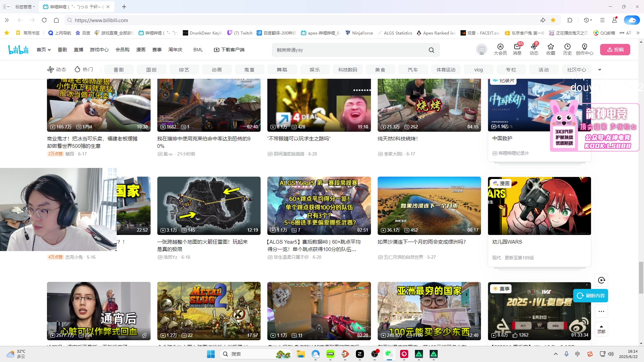
Task: Show hidden system tray icons chevron
Action: pyautogui.click(x=556, y=354)
